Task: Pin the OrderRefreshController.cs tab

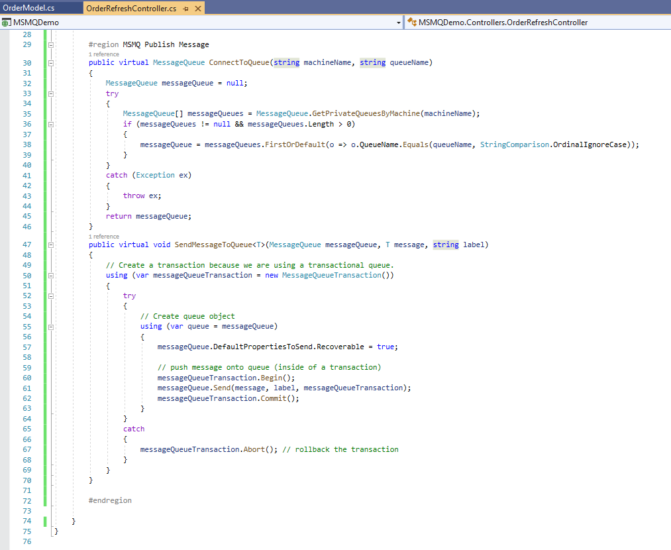Action: click(x=185, y=8)
